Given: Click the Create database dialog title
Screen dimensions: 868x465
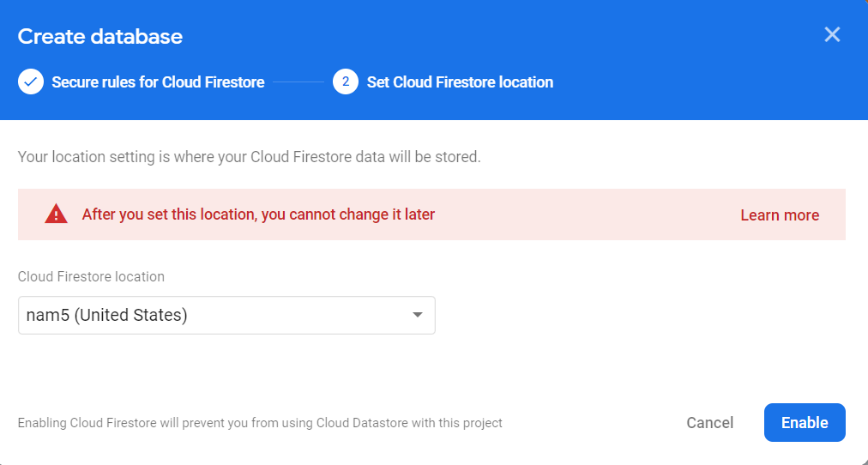Looking at the screenshot, I should click(x=99, y=36).
